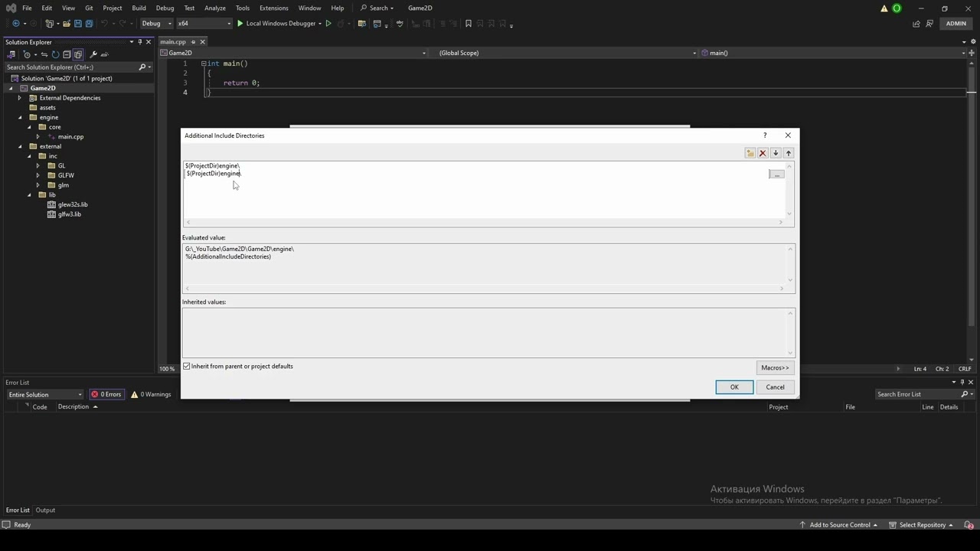Select glfw3.lib in Solution Explorer

coord(70,214)
